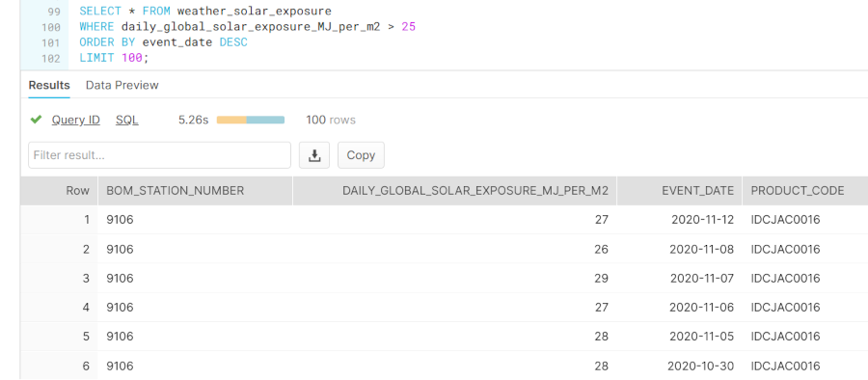Select solar exposure value 29 in row 3
This screenshot has width=868, height=380.
[x=601, y=278]
